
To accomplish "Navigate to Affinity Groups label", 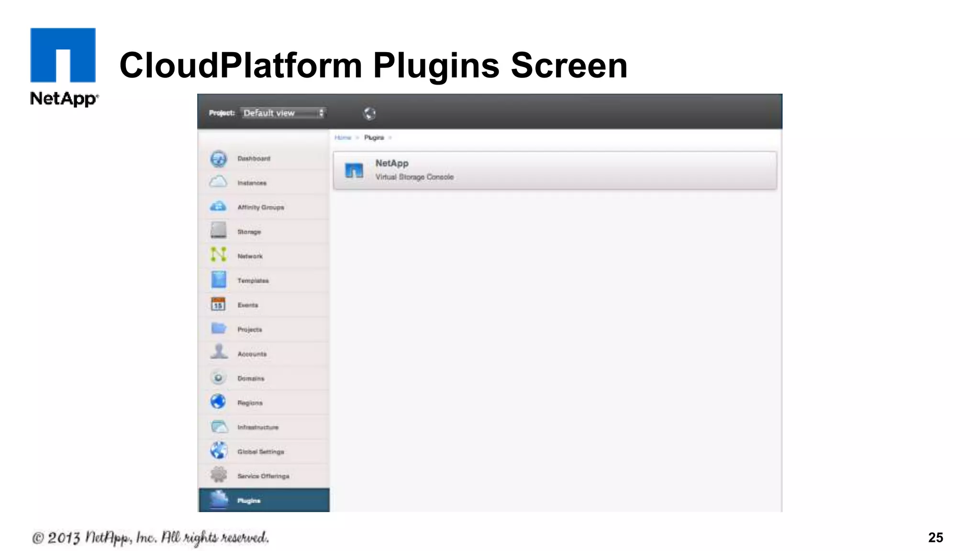I will [261, 207].
